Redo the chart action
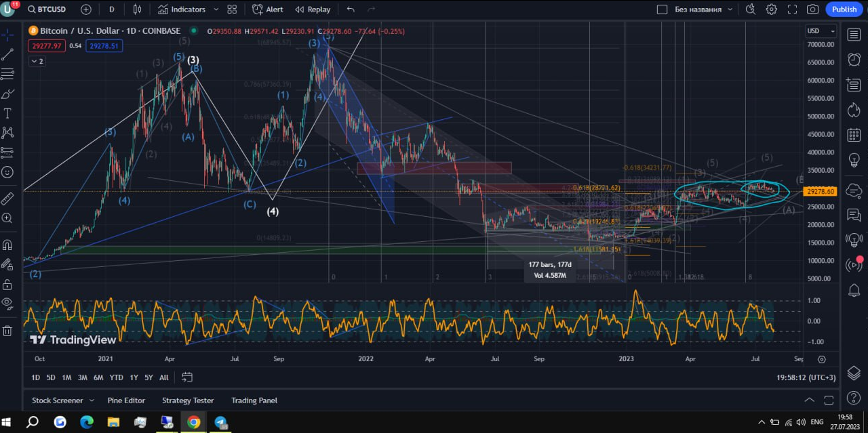868x433 pixels. tap(371, 9)
